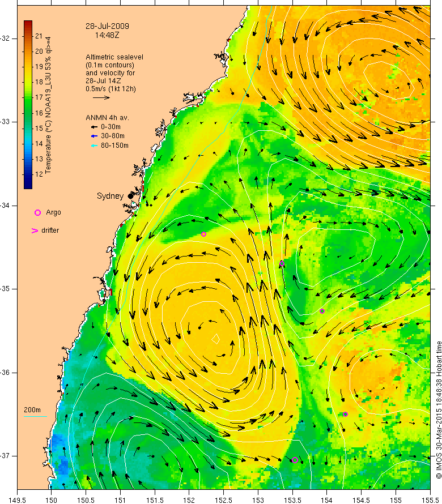The image size is (442, 504).
Task: Click the color bar tick label 17
Action: tap(39, 97)
